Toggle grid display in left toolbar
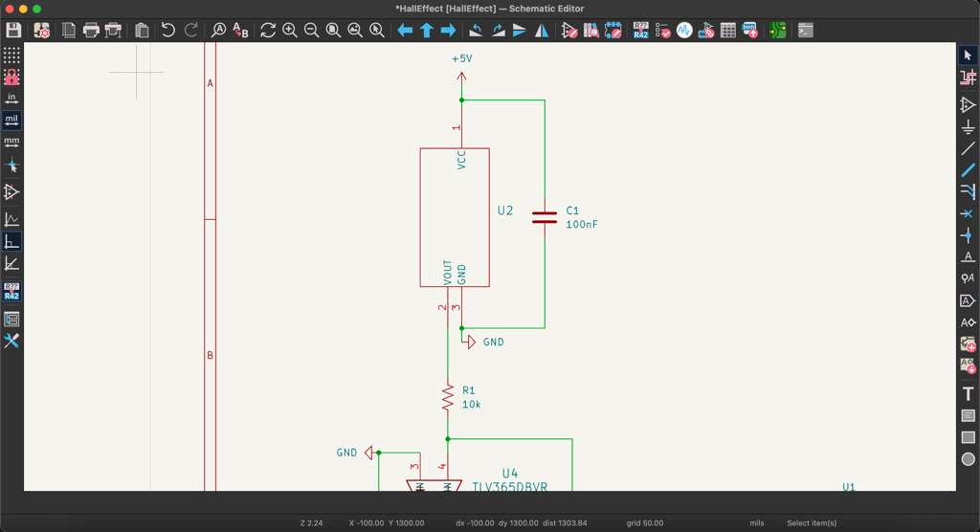Viewport: 980px width, 532px height. pos(11,55)
